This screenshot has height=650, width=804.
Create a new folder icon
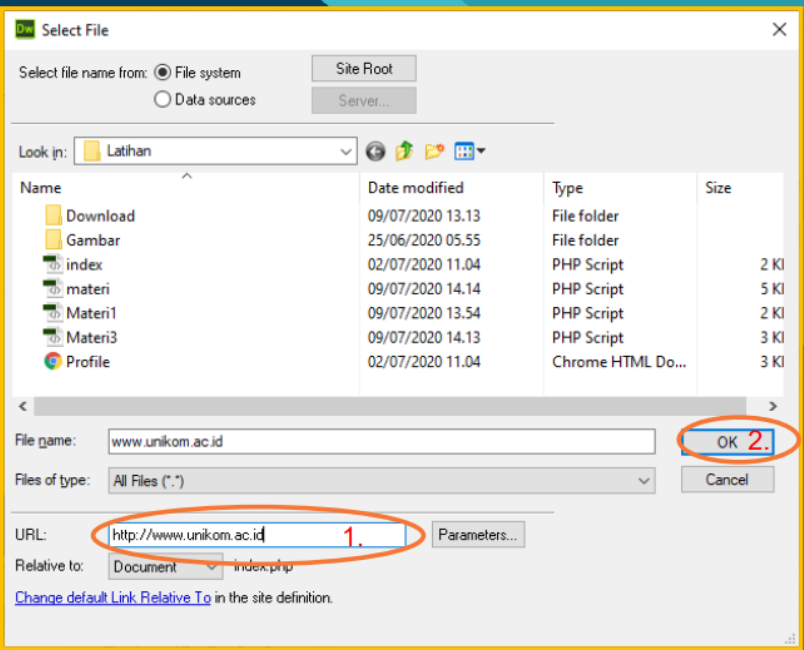click(434, 152)
